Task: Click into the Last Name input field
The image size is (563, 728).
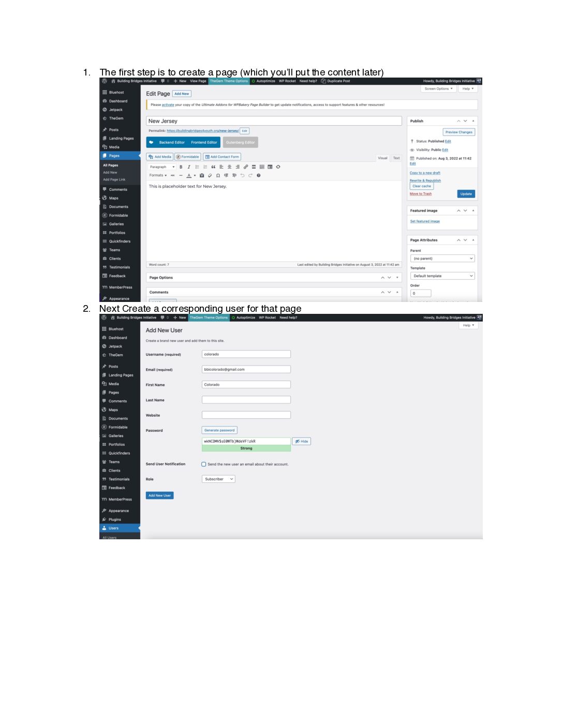Action: pyautogui.click(x=246, y=400)
